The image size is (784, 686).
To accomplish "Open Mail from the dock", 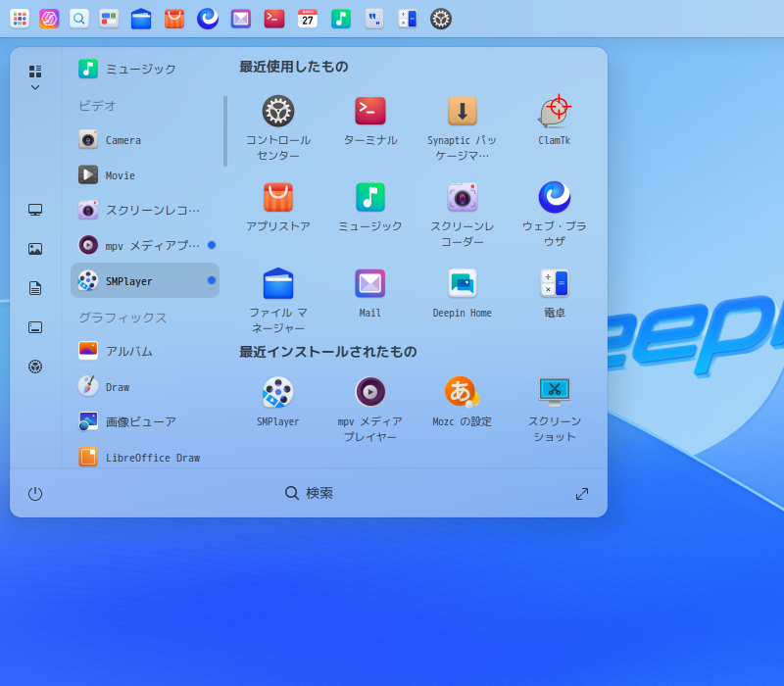I will click(241, 19).
